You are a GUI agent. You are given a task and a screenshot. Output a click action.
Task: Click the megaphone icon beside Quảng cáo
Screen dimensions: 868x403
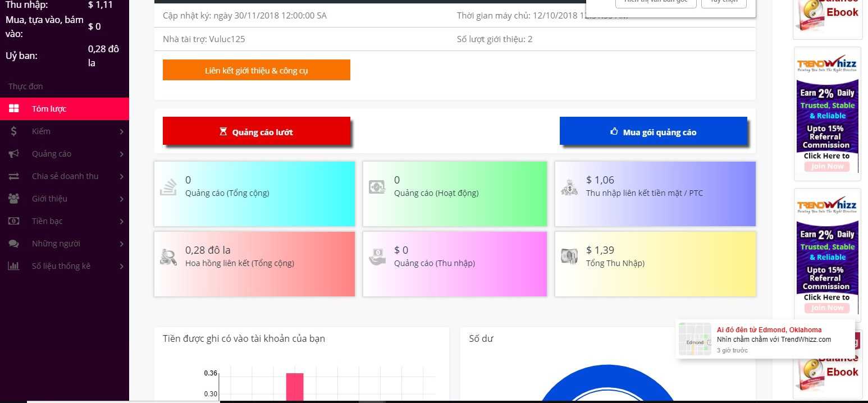[13, 154]
